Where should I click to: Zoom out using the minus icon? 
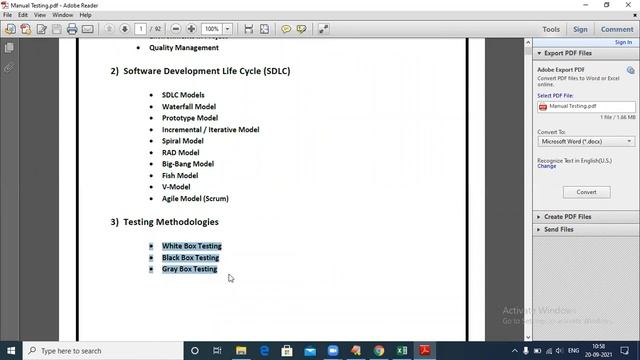tap(176, 29)
